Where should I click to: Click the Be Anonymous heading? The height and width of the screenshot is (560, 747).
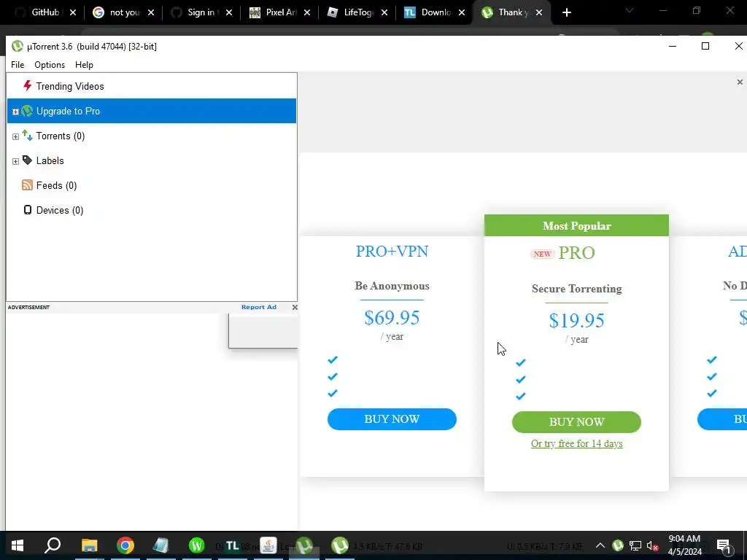coord(392,286)
